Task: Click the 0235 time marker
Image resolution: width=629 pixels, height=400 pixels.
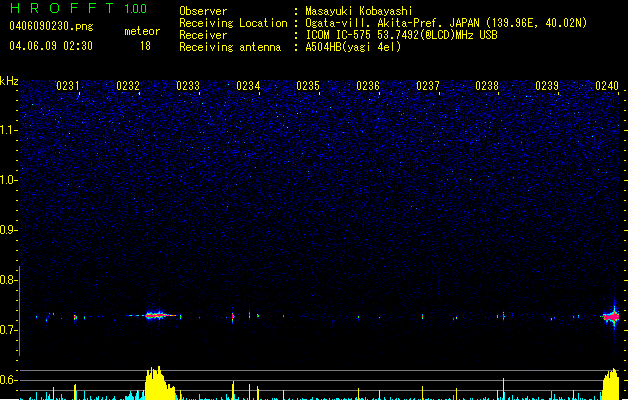Action: tap(308, 86)
